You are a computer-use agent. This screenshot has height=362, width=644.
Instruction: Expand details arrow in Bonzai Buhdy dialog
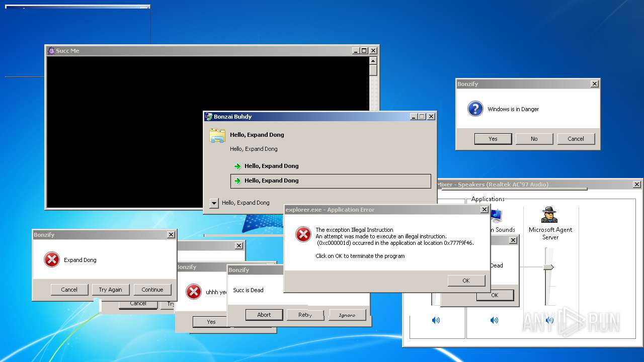tap(214, 203)
